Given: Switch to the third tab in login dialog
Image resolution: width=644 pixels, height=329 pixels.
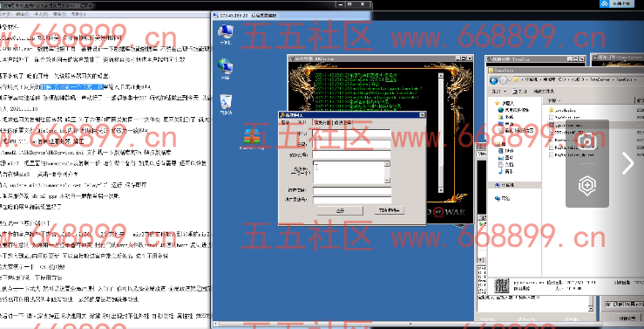Looking at the screenshot, I should [322, 122].
